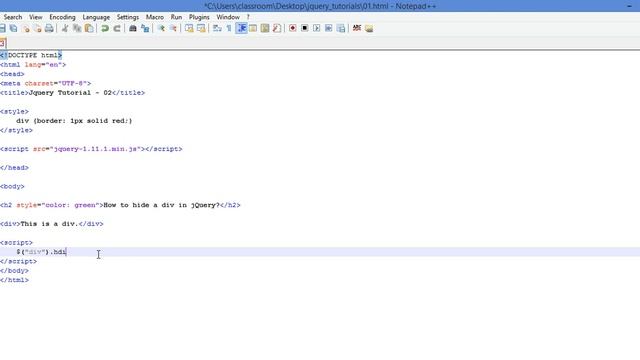Click the closing </html> tag line
This screenshot has width=640, height=360.
14,280
